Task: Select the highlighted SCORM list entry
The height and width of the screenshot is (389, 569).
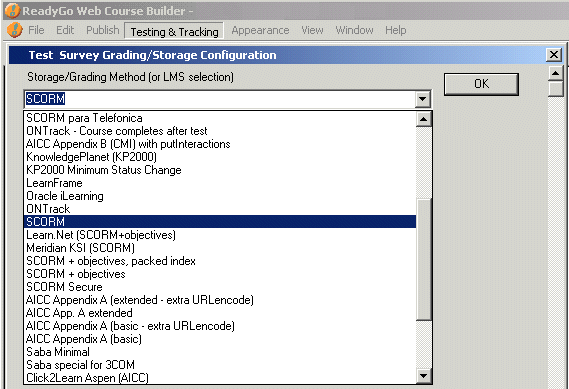Action: pyautogui.click(x=220, y=222)
